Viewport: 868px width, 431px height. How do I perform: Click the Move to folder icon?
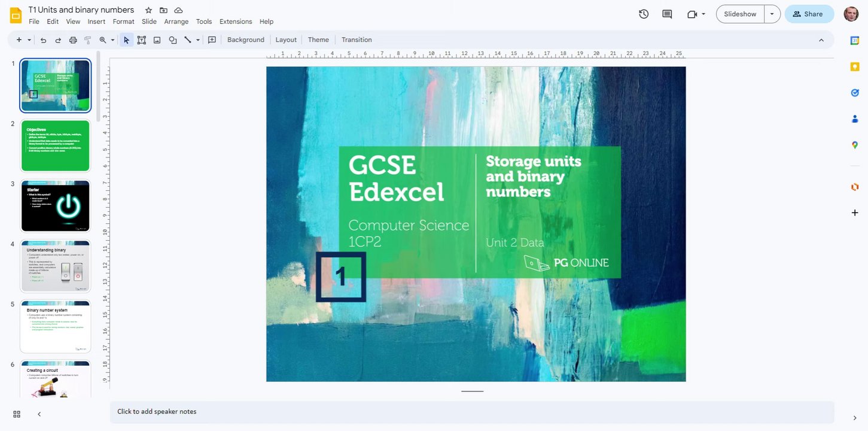pos(163,10)
